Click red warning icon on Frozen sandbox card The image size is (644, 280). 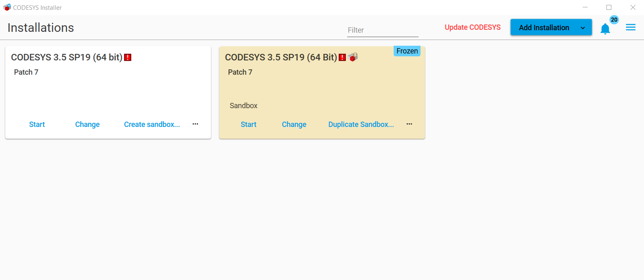342,58
